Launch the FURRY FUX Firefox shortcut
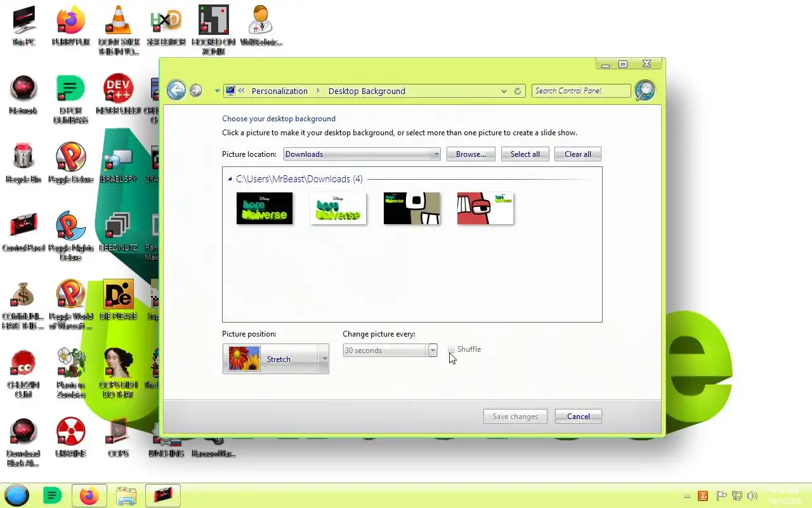 70,26
